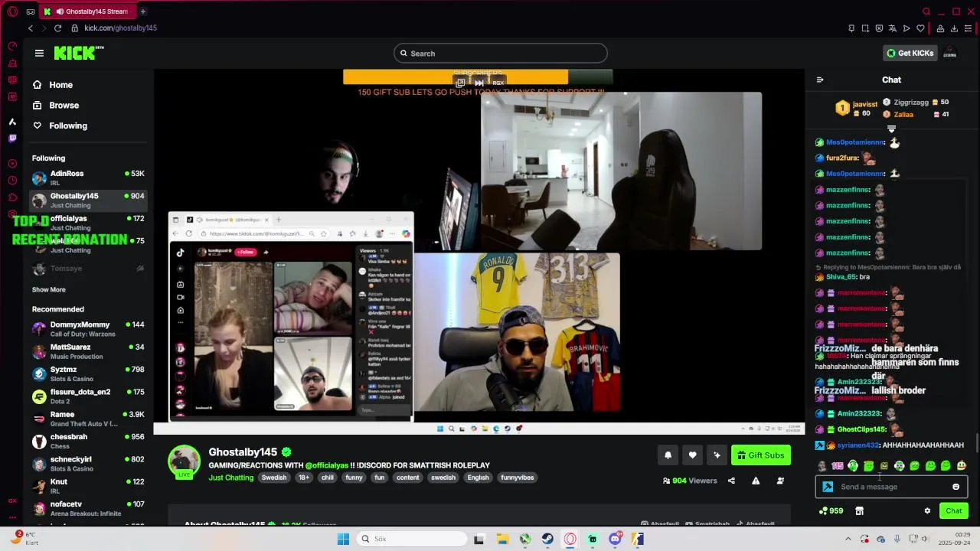980x551 pixels.
Task: Open chat settings gear
Action: click(x=927, y=510)
